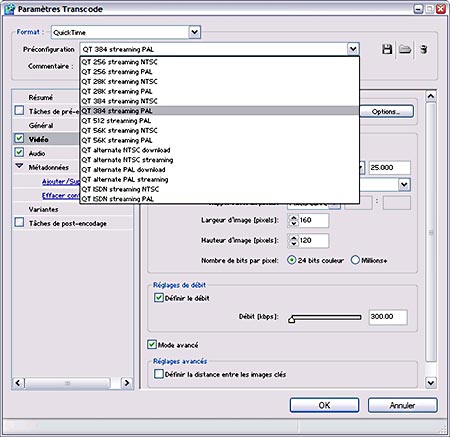This screenshot has width=450, height=437.
Task: Click the delete preset trash icon
Action: tap(424, 49)
